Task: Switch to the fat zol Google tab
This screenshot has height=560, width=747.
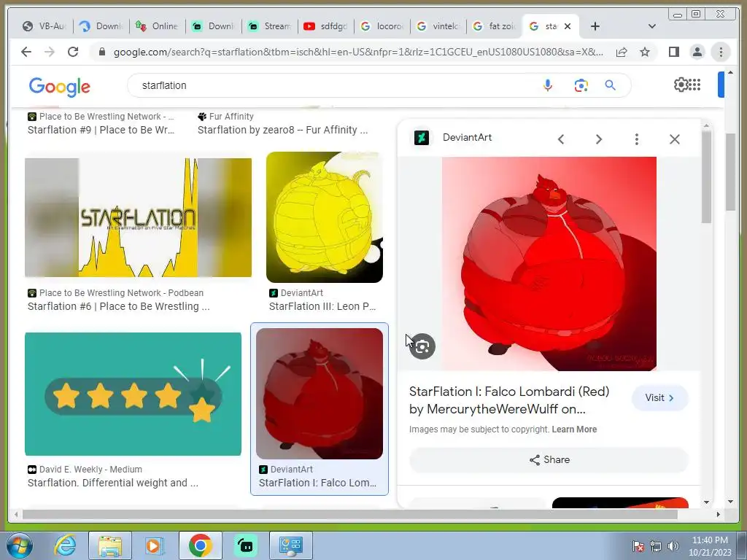Action: (494, 26)
